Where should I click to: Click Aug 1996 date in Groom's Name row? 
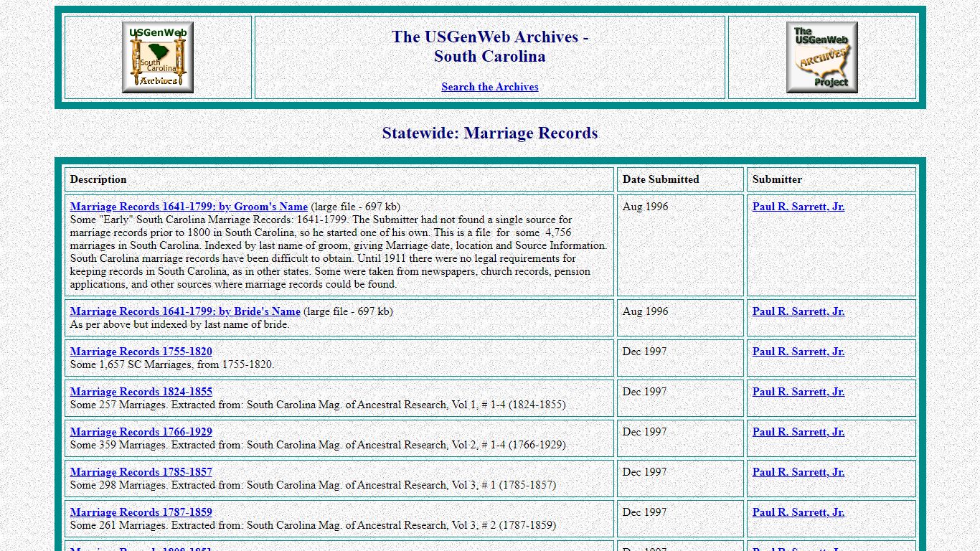coord(645,207)
